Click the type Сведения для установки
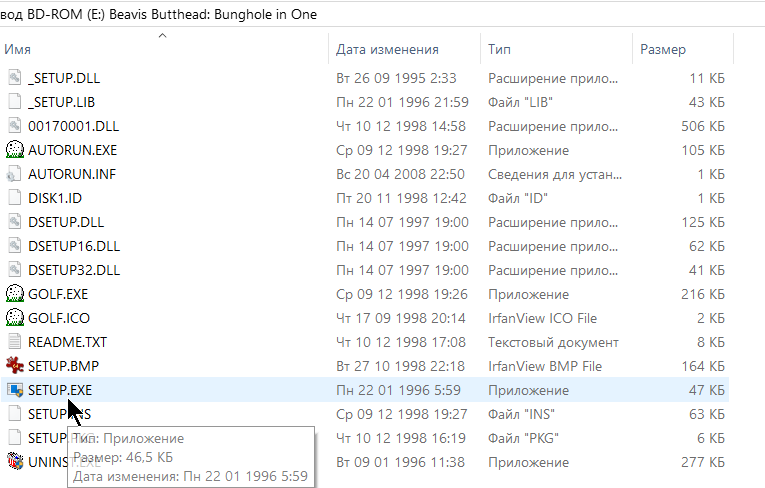Viewport: 765px width, 488px height. point(555,174)
